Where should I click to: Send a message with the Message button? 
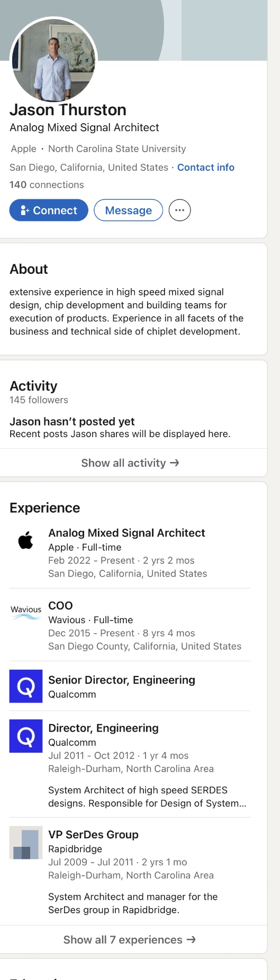click(x=128, y=210)
